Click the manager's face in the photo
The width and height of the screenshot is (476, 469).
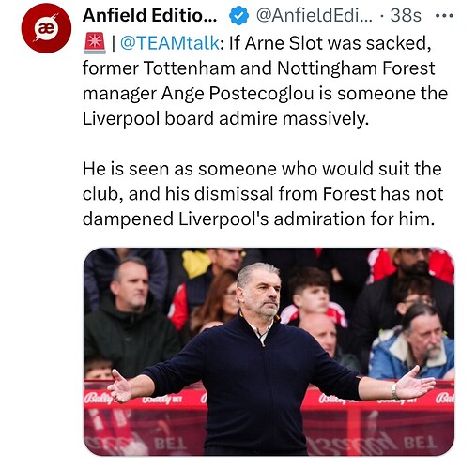[x=260, y=293]
